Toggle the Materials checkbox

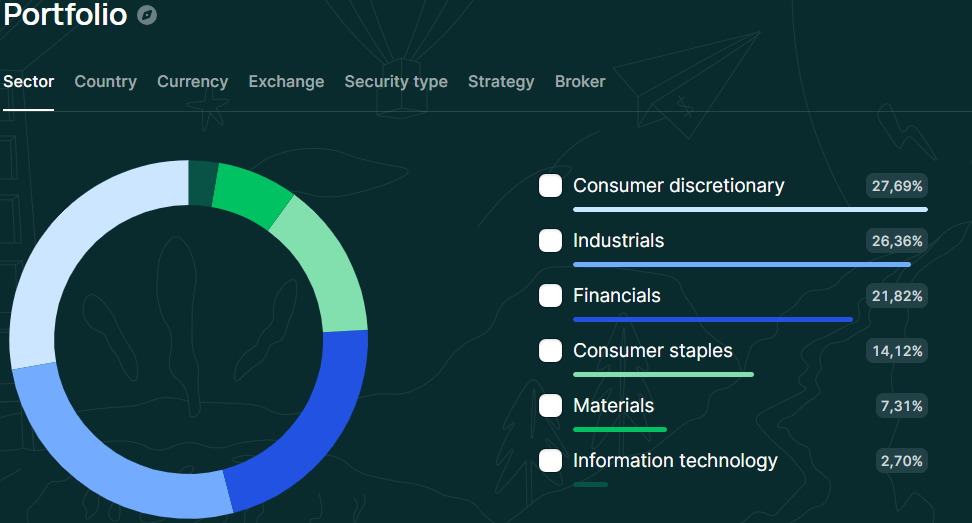point(550,406)
